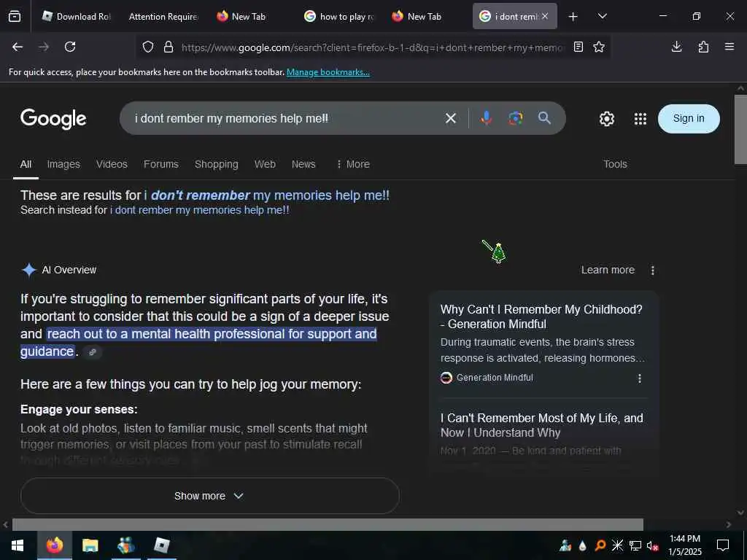This screenshot has height=560, width=747.
Task: Open Firefox from the taskbar
Action: tap(54, 545)
